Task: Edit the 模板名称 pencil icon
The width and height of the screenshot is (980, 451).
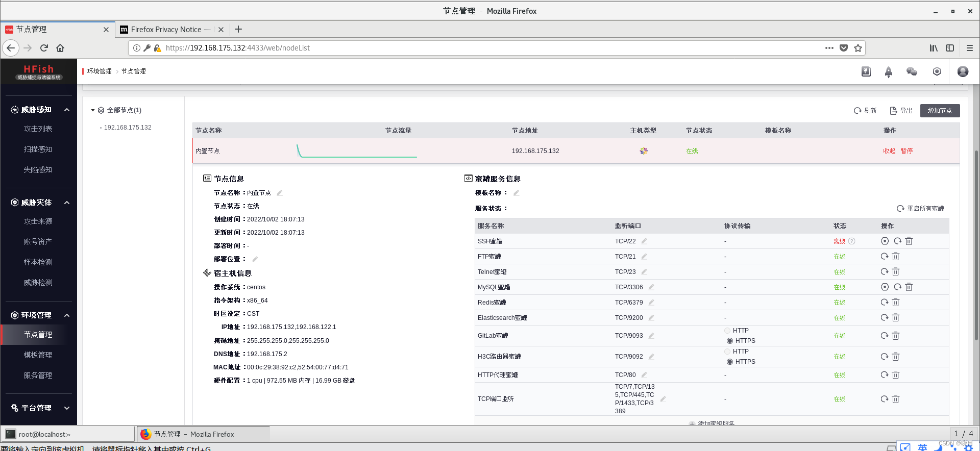Action: [x=516, y=193]
